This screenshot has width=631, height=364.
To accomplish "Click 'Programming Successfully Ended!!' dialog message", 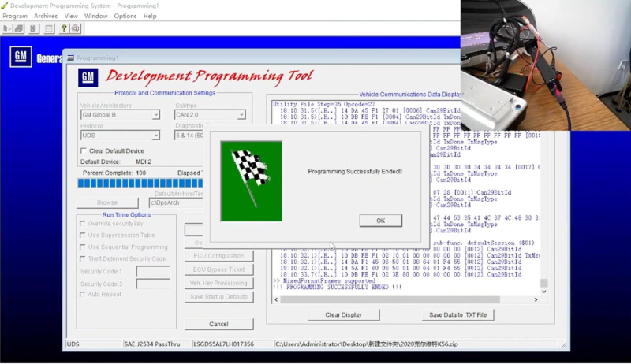I will click(355, 172).
